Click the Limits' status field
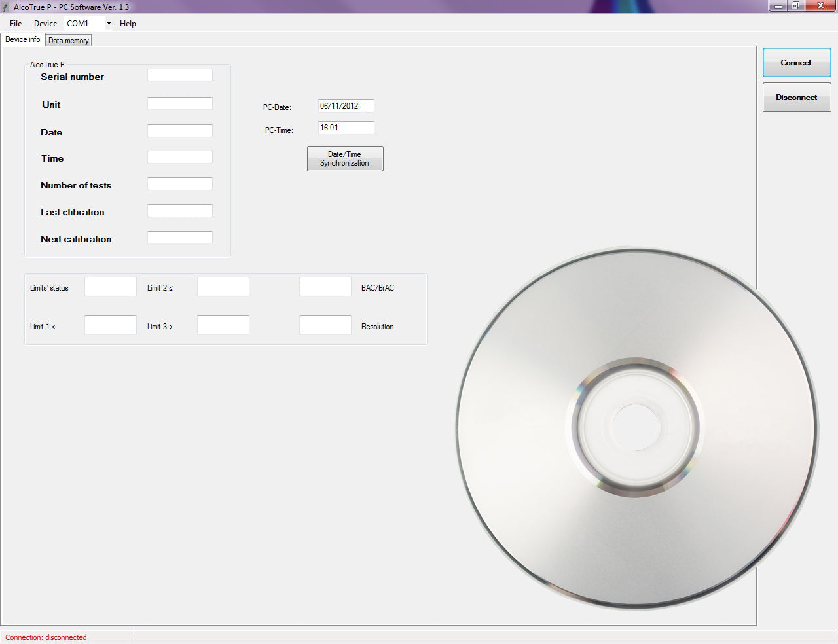 110,286
